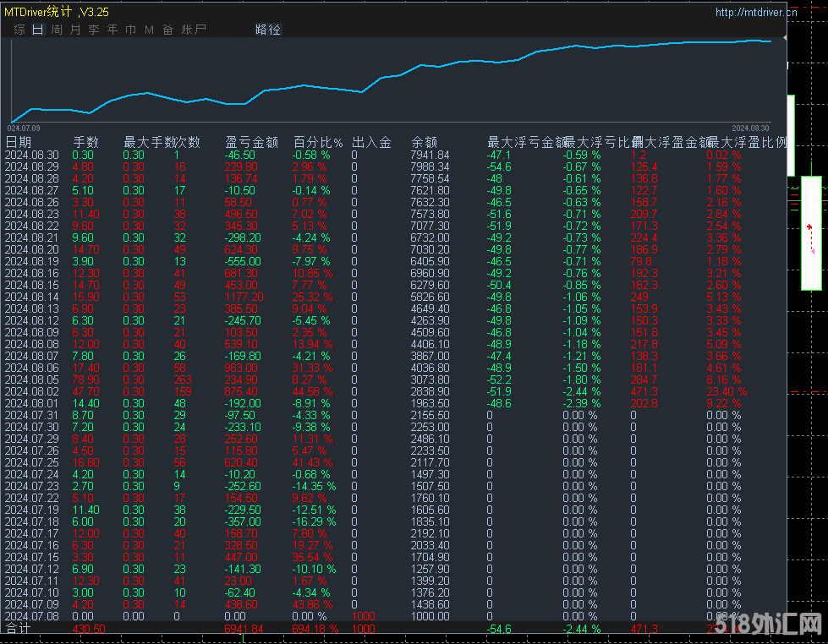Click the 路径 path button
Image resolution: width=828 pixels, height=644 pixels.
(x=267, y=30)
